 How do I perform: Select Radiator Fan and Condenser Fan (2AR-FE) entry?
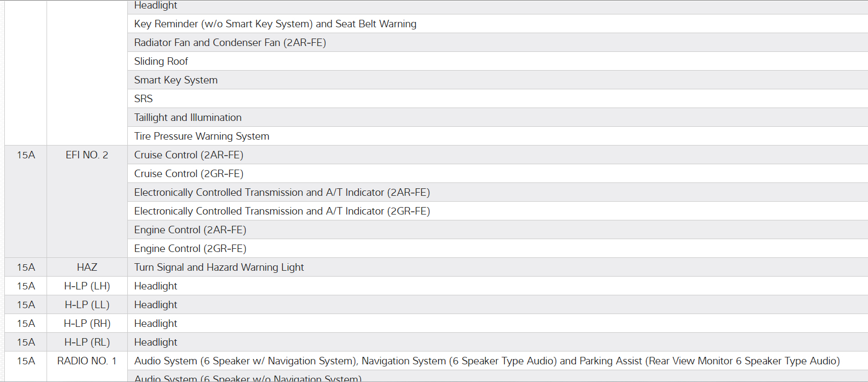(230, 43)
